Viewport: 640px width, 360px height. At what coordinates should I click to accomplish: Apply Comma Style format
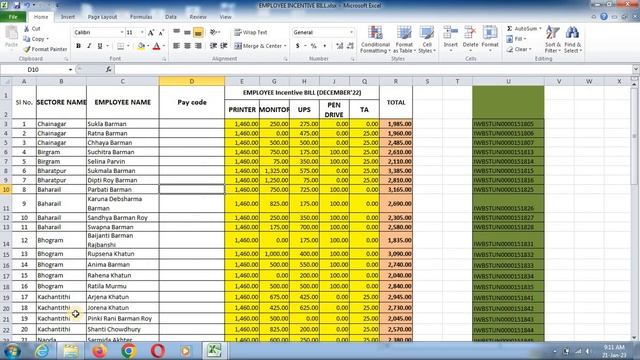point(324,46)
